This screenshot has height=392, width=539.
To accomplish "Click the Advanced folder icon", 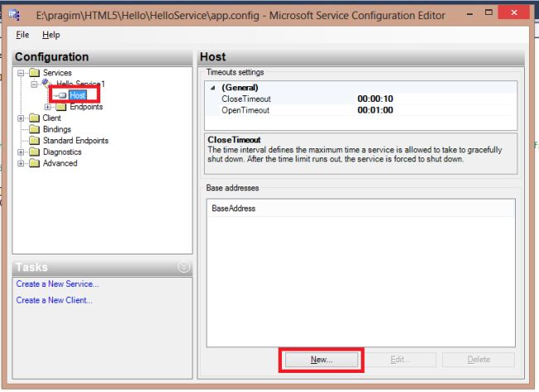I will tap(34, 163).
